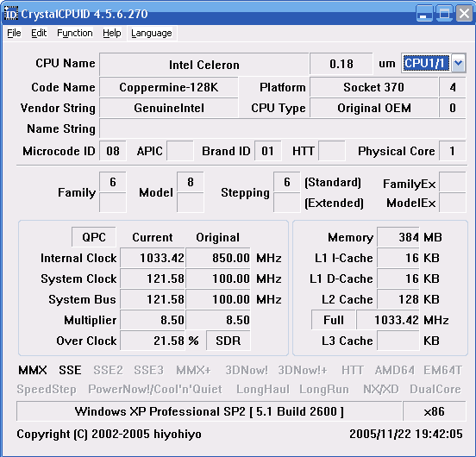Click the Copyright hiyohiyo text
The width and height of the screenshot is (476, 457).
(109, 434)
